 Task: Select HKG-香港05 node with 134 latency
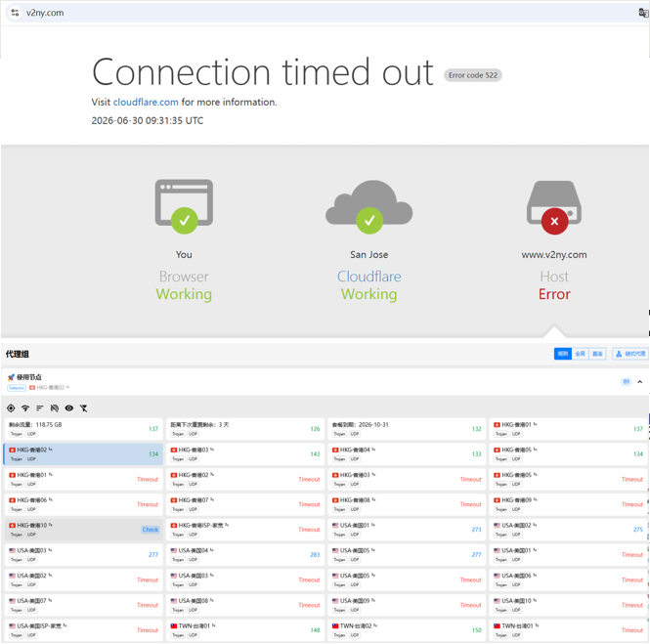[568, 454]
